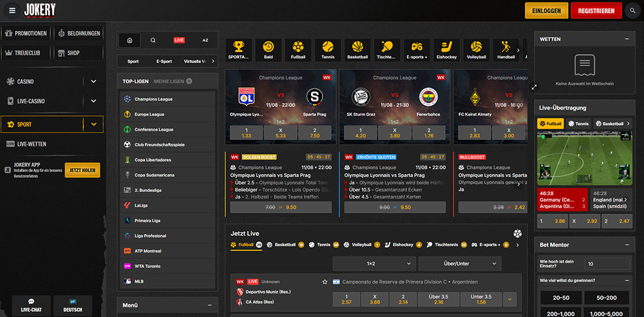
Task: Select Germany vs Argentina live match card
Action: (562, 200)
